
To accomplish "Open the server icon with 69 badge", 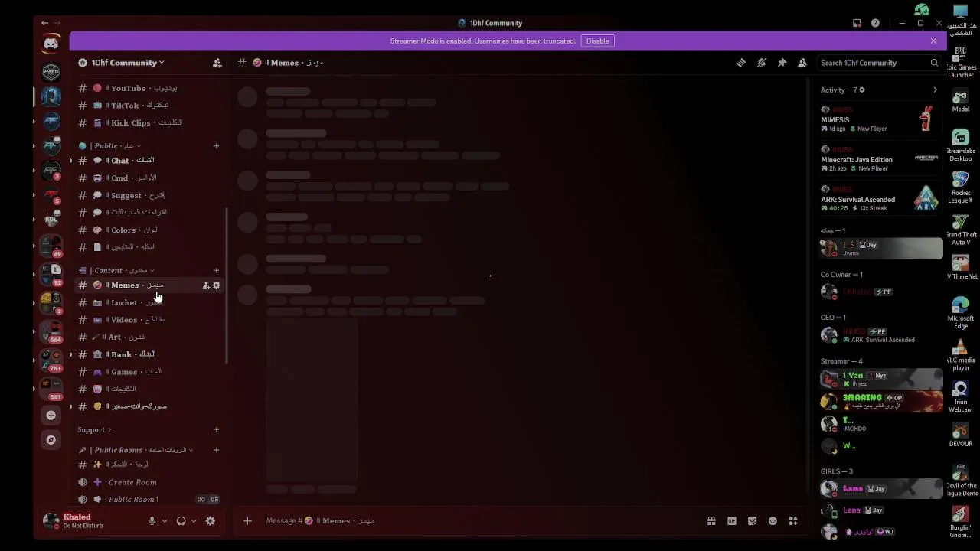I will 51,245.
